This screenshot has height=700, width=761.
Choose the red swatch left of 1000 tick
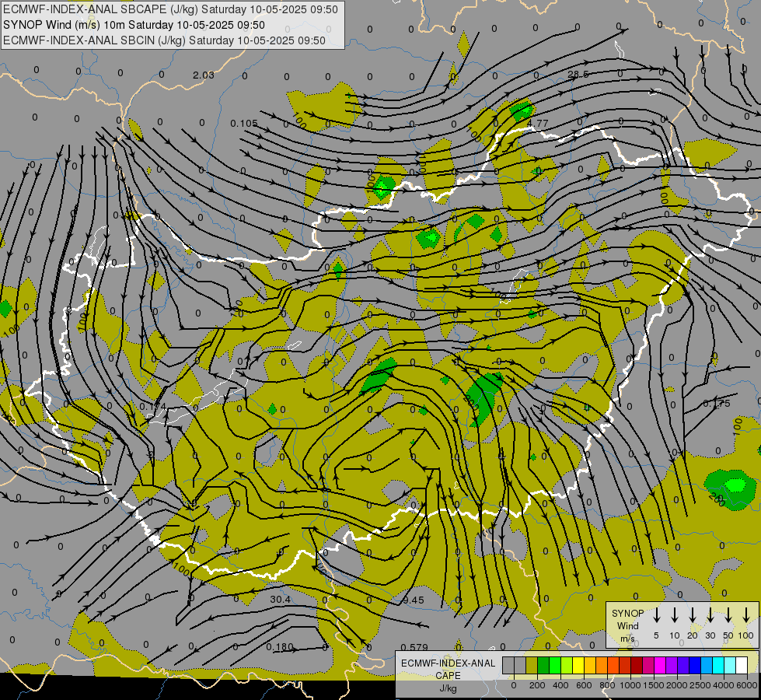[625, 666]
